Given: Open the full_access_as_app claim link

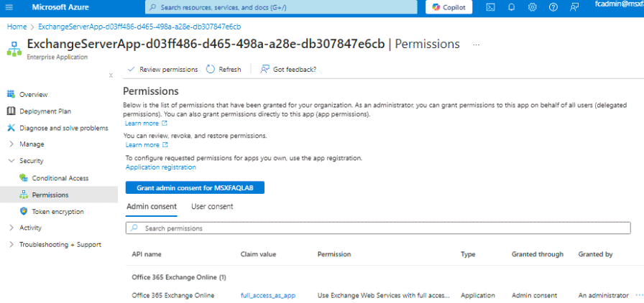Looking at the screenshot, I should point(268,296).
